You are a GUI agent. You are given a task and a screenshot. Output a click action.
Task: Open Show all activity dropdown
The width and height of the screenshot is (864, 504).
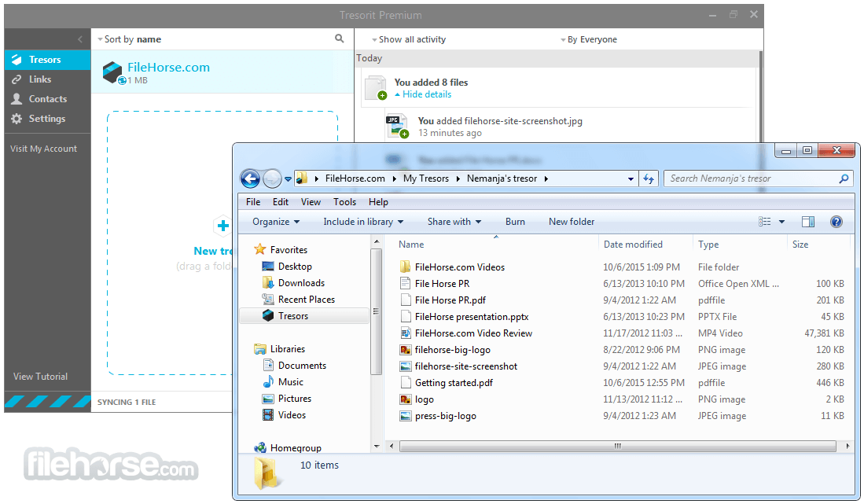point(408,39)
